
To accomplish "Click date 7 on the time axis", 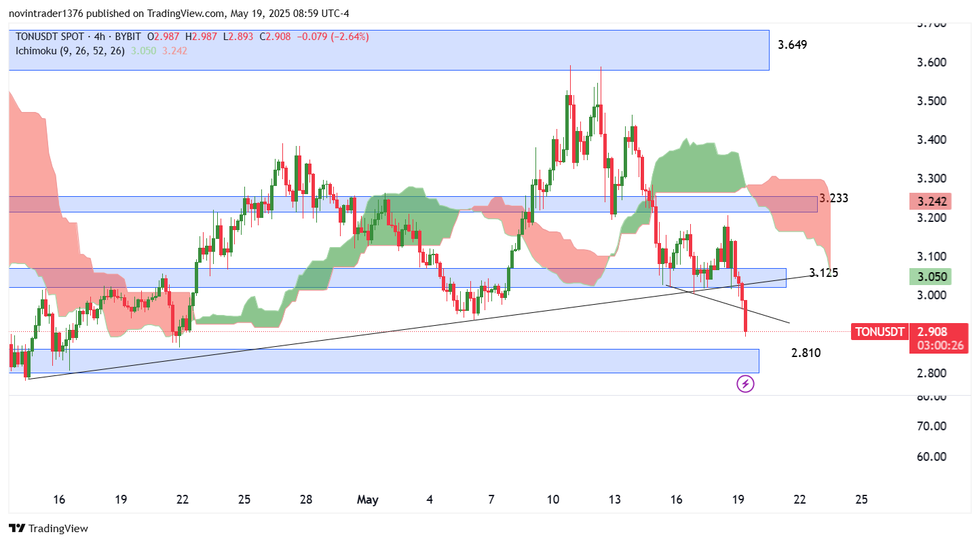I will point(491,500).
